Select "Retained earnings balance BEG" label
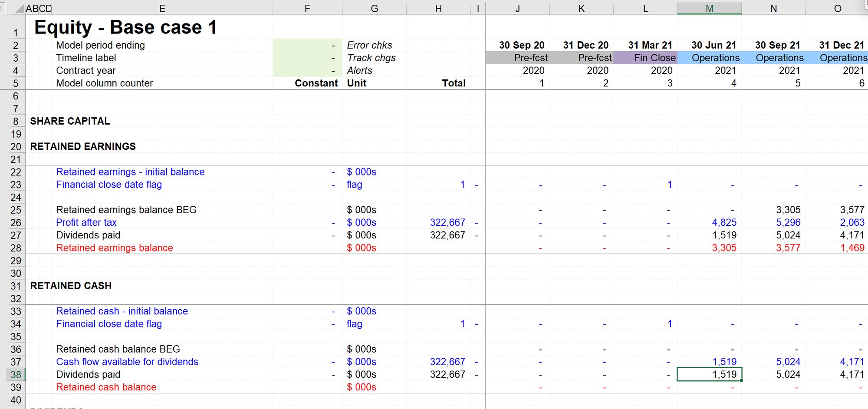This screenshot has width=868, height=409. click(126, 210)
